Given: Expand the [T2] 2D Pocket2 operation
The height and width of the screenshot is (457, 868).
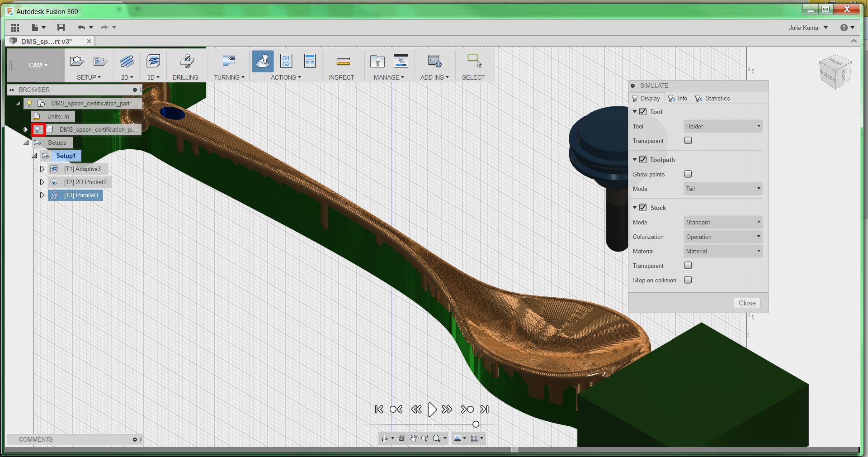Looking at the screenshot, I should [x=42, y=182].
